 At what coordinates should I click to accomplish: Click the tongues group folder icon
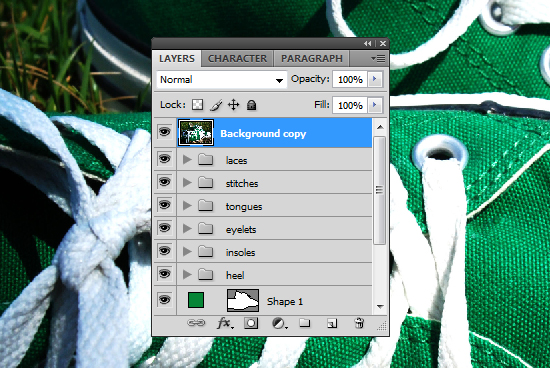coord(206,206)
